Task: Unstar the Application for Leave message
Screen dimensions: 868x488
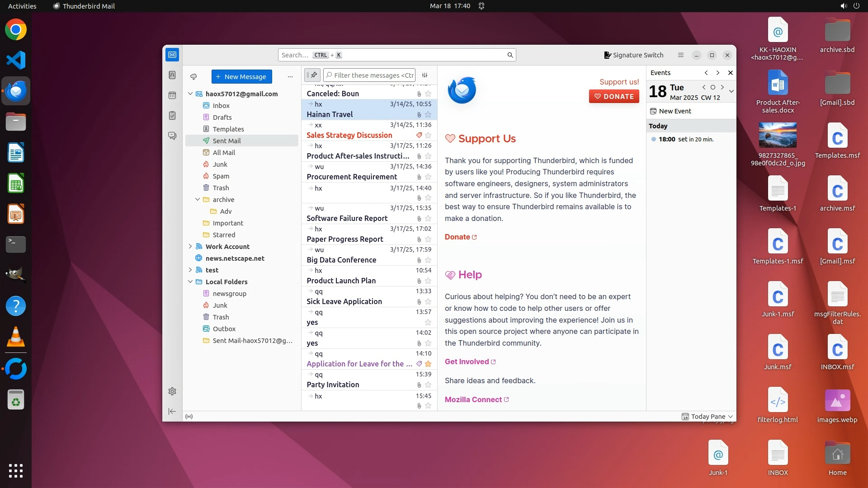Action: pyautogui.click(x=428, y=364)
